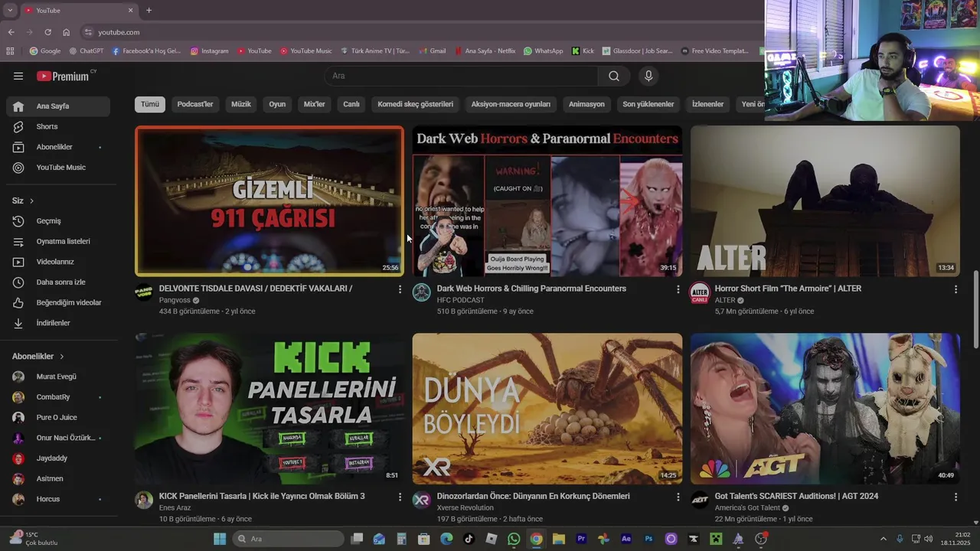Open options for Dark Web Horrors video

click(678, 289)
